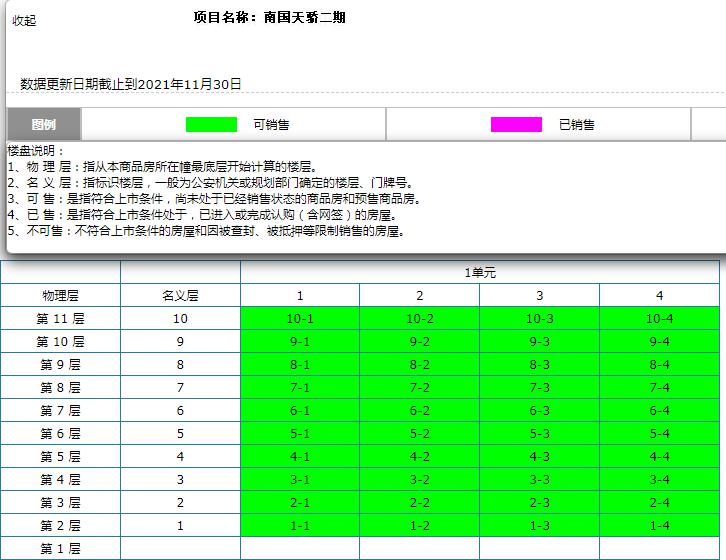Click the 图例 legend header
Image resolution: width=726 pixels, height=560 pixels.
pos(44,124)
